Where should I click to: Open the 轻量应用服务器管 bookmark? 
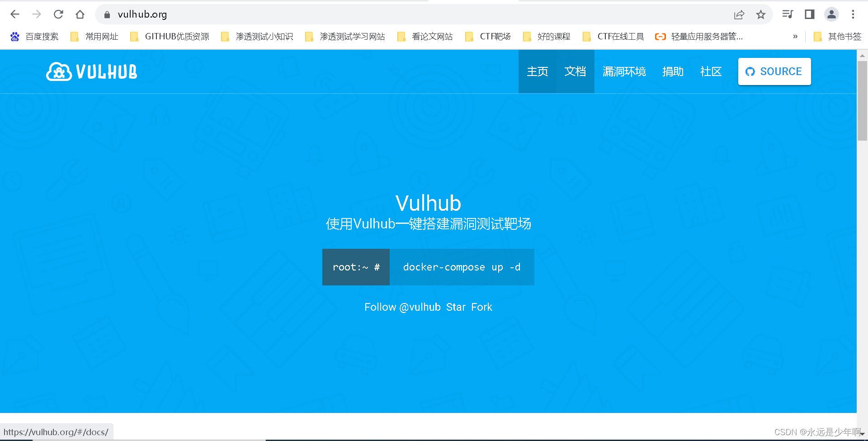699,37
